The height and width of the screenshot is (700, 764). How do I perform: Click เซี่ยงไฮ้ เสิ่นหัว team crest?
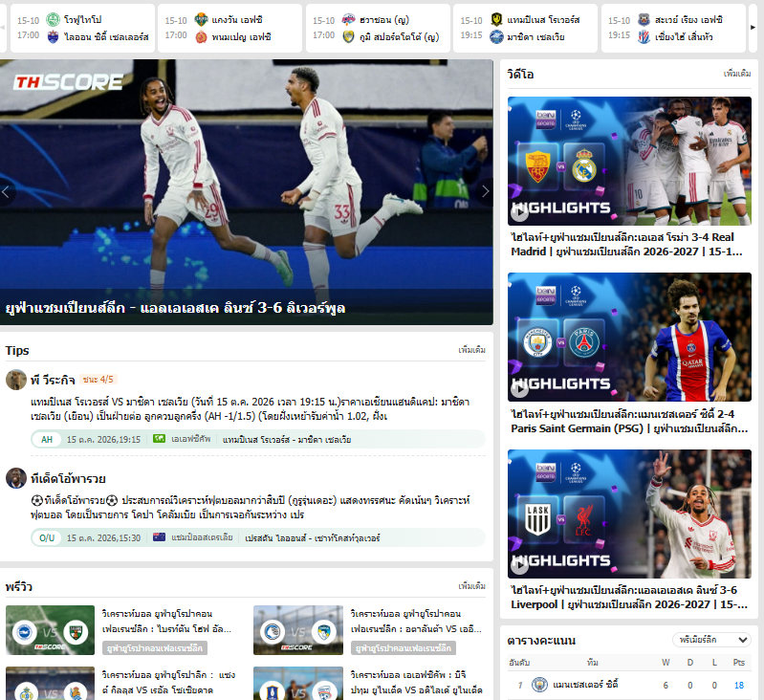tap(644, 36)
